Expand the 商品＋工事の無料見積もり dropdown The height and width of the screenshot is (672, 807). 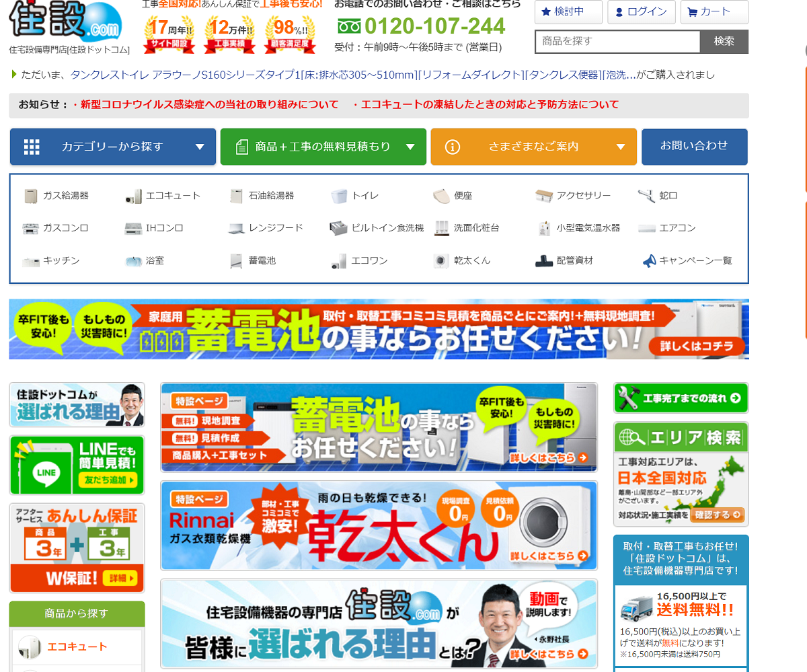pos(323,147)
